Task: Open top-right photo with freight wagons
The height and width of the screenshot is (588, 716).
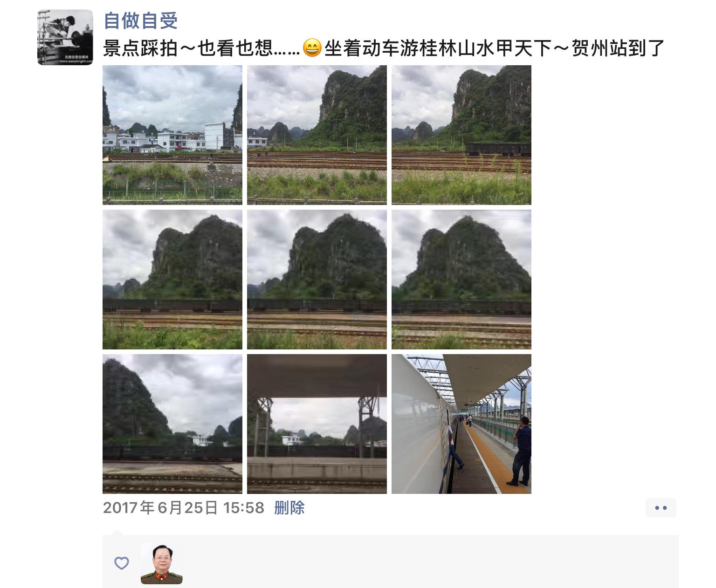Action: [x=461, y=135]
